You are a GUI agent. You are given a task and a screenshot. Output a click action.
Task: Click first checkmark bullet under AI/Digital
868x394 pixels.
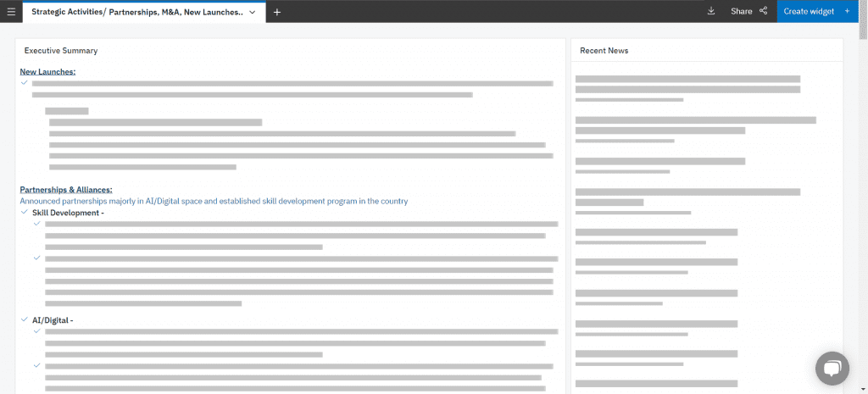tap(36, 331)
